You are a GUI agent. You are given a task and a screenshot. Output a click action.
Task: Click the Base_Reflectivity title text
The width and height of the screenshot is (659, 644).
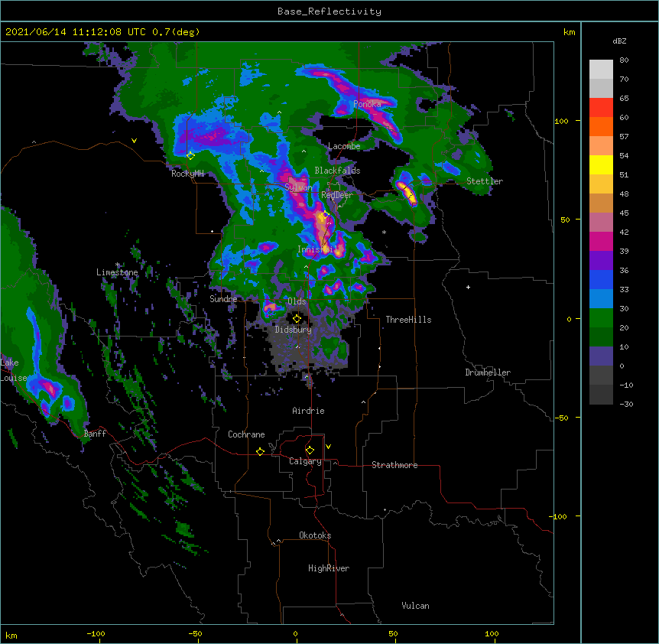click(329, 11)
